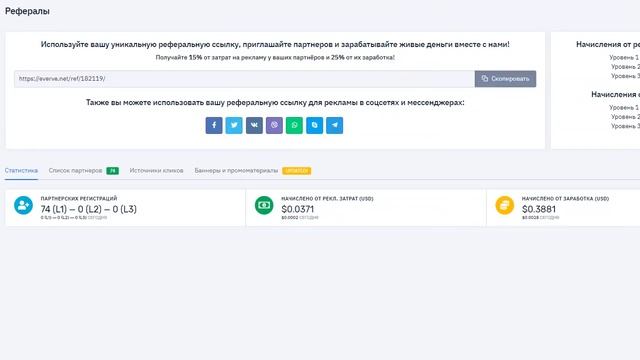Viewport: 640px width, 360px height.
Task: Click the Начислено от заработка label
Action: [565, 198]
